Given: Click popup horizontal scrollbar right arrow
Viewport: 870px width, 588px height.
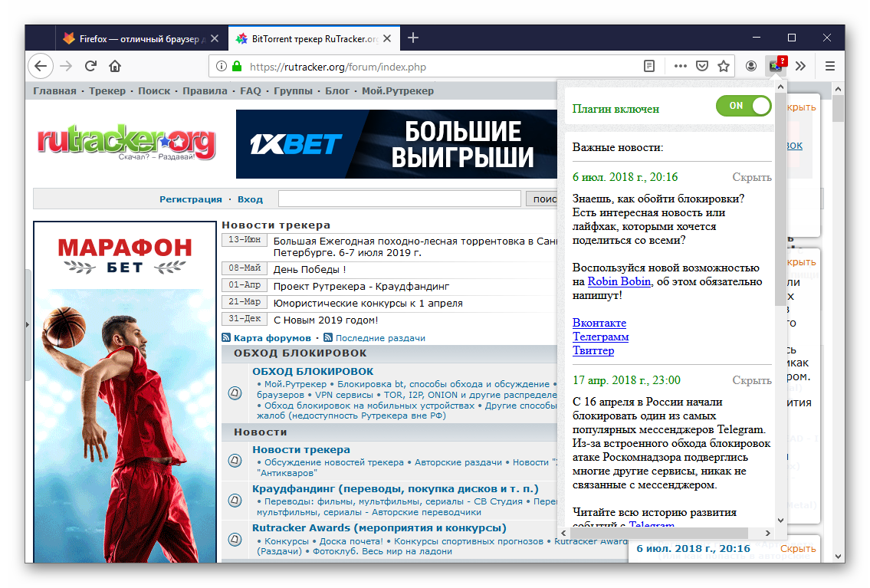Looking at the screenshot, I should coord(768,533).
